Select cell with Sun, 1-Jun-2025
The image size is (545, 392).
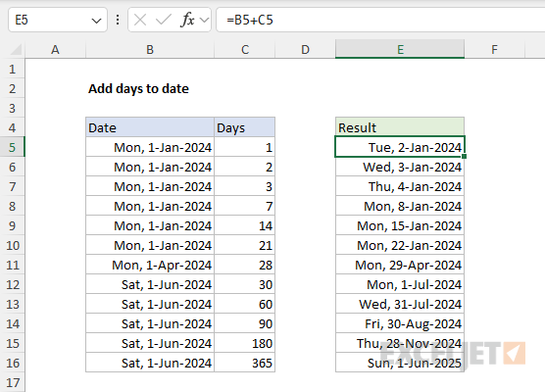coord(400,363)
